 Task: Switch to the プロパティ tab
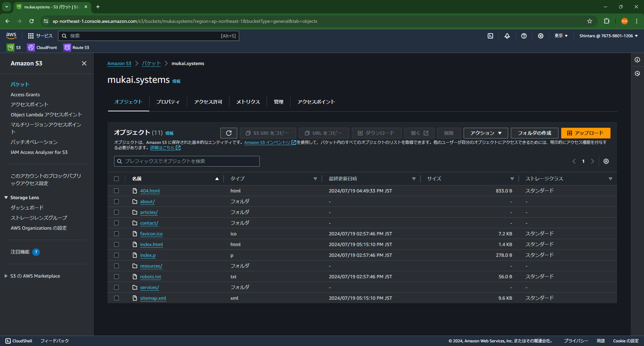point(168,102)
